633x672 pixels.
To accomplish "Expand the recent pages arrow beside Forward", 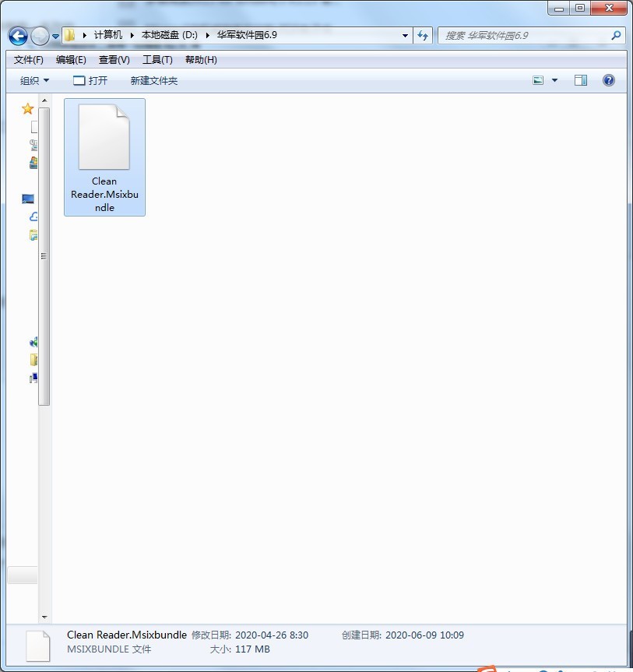I will coord(56,37).
